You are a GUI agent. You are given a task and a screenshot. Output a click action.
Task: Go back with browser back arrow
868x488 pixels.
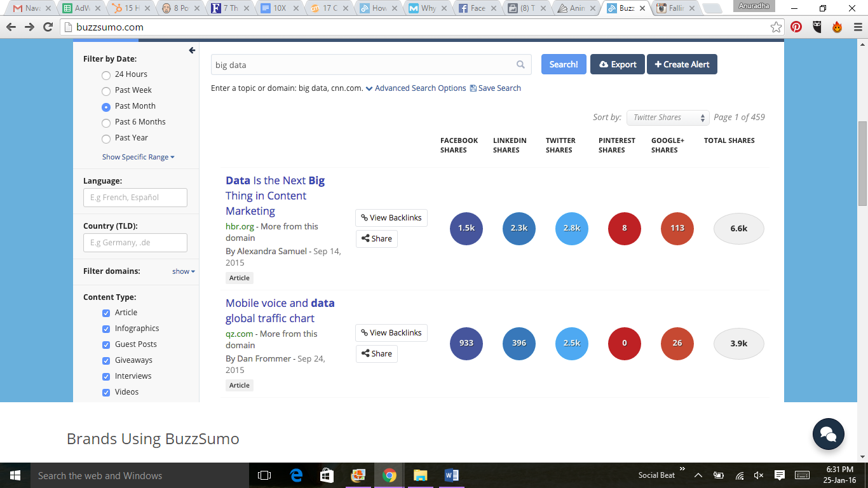point(11,27)
